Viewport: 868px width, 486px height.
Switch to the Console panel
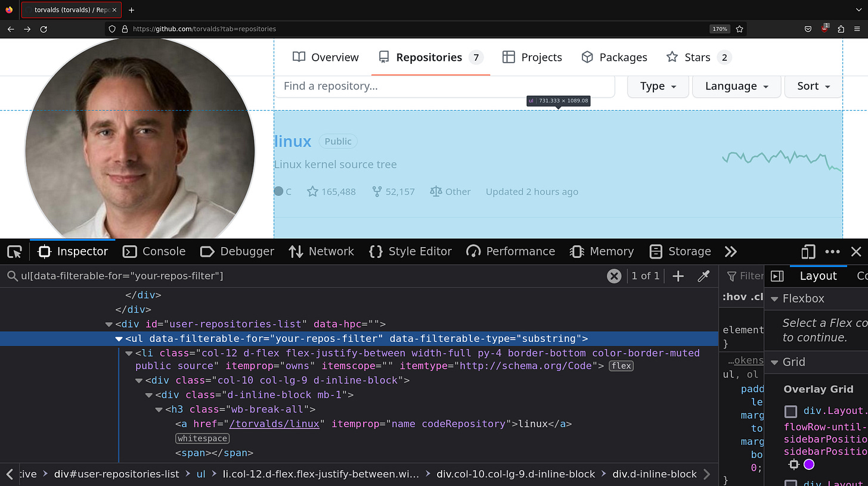(154, 251)
